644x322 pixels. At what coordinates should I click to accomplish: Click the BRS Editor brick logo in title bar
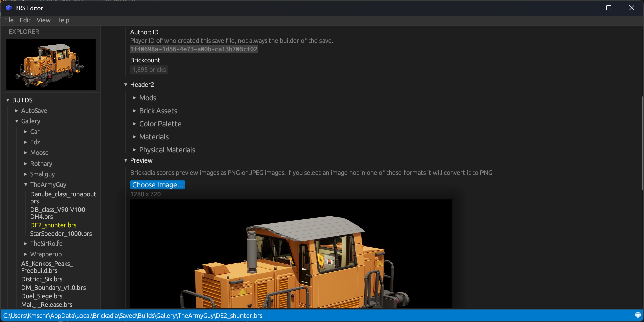8,8
